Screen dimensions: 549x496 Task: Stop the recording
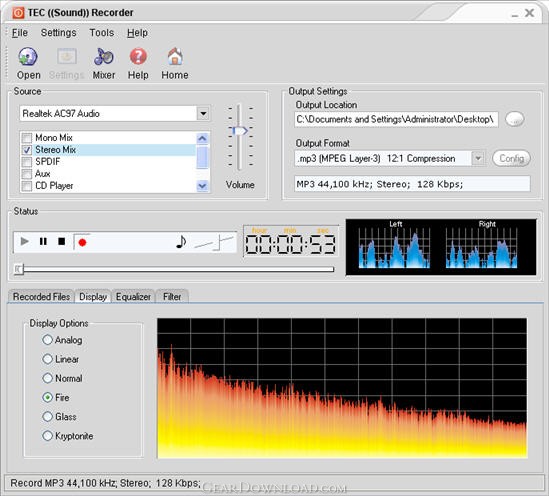click(62, 241)
